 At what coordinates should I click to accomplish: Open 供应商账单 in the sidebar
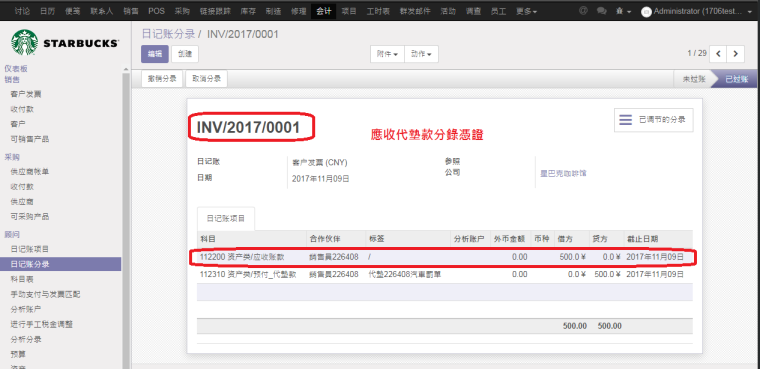[x=30, y=172]
